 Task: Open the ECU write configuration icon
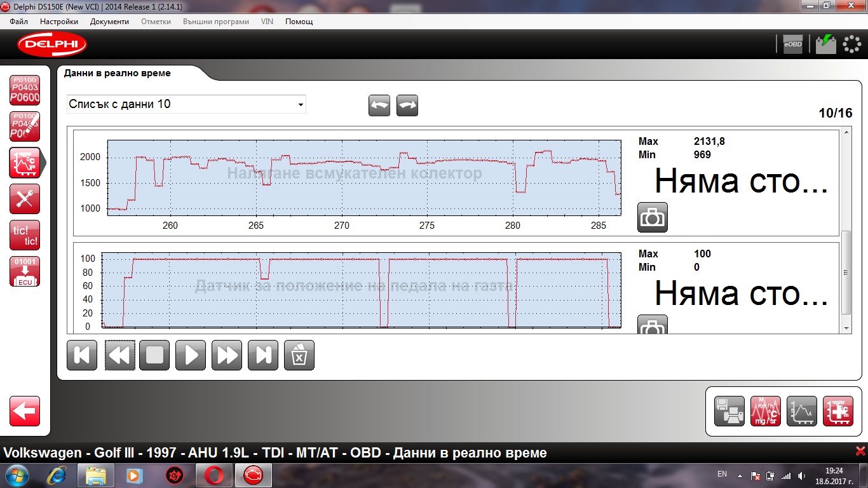click(25, 272)
